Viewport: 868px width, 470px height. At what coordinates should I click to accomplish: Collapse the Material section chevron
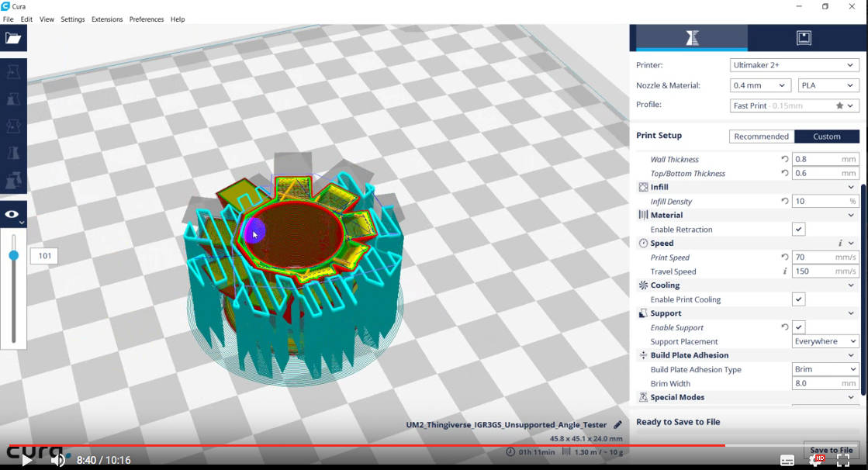851,216
